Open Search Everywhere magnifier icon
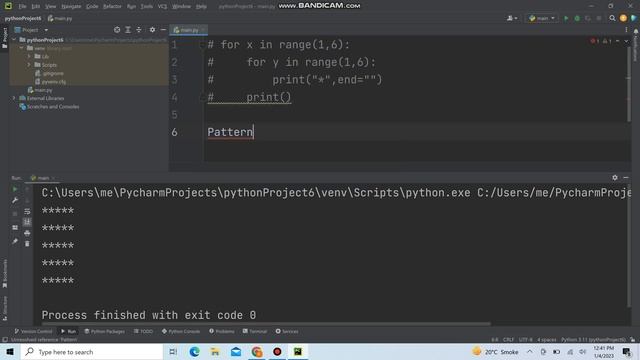 [x=612, y=18]
